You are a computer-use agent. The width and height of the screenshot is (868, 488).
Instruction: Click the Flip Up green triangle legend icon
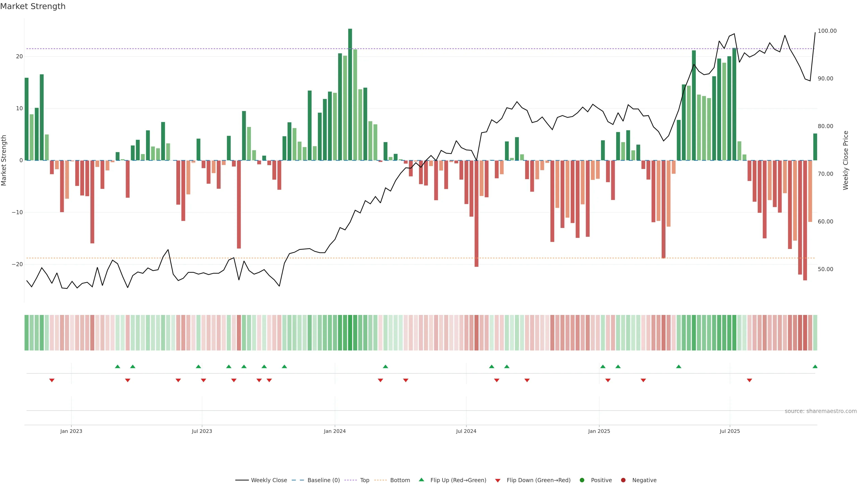pyautogui.click(x=421, y=480)
